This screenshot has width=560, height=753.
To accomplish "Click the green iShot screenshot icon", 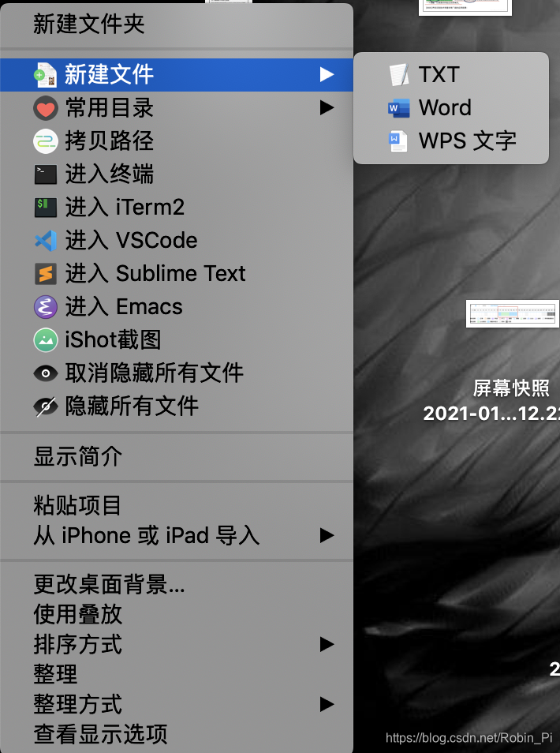I will pos(46,340).
